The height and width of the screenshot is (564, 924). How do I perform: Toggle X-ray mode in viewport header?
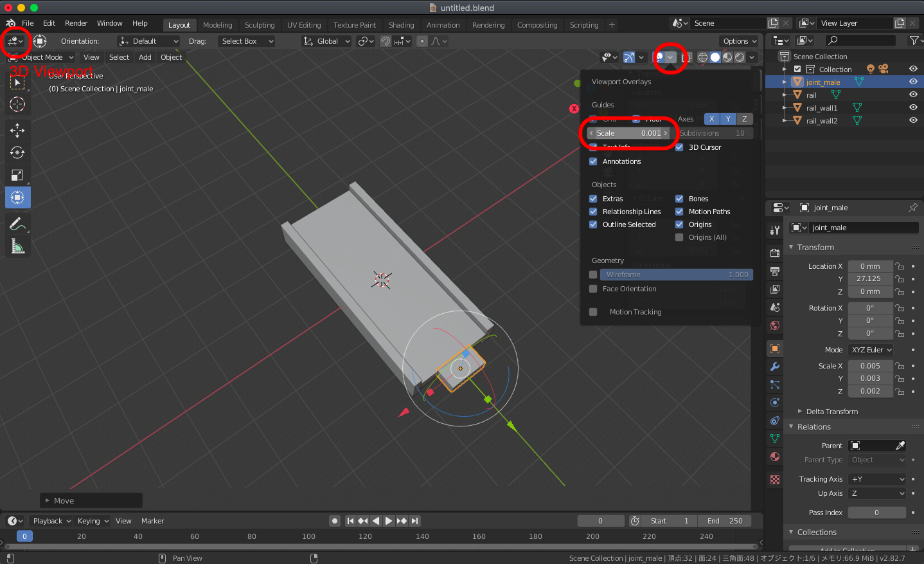coord(686,57)
